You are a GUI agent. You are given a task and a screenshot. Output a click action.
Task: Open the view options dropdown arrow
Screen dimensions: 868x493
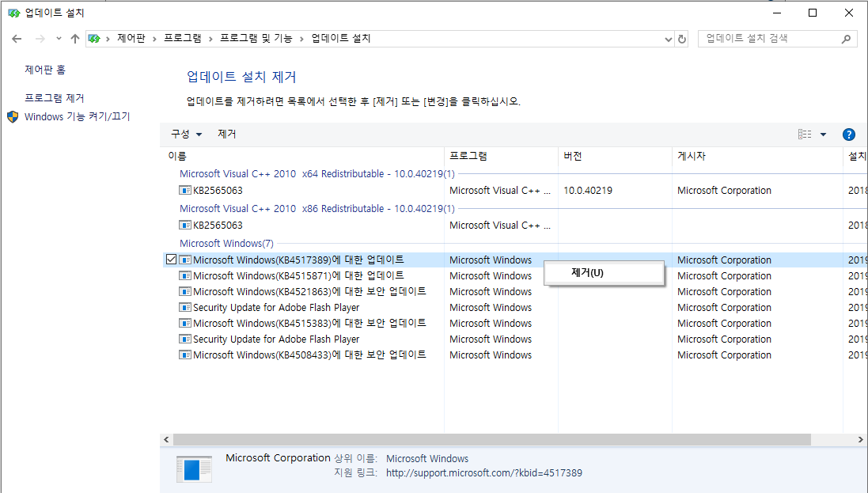pos(823,135)
